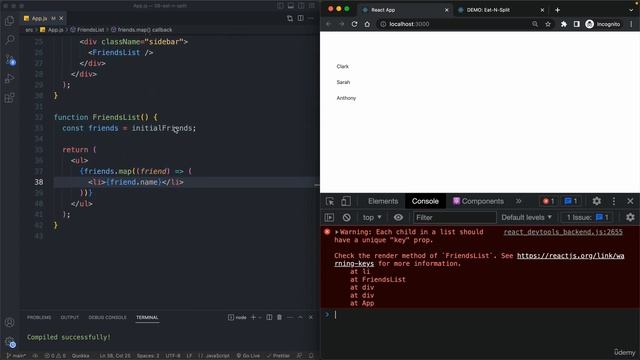Click the friends.map() callback breadcrumb
Viewport: 640px width, 360px height.
(142, 30)
